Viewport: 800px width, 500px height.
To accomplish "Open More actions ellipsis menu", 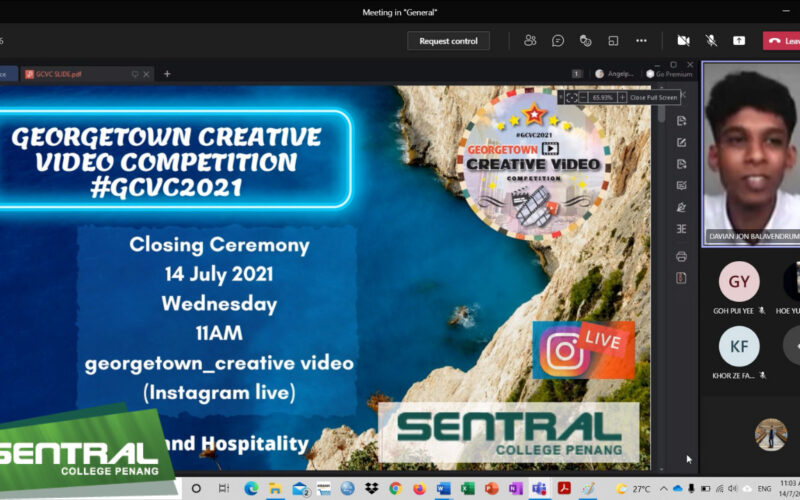I will tap(641, 40).
